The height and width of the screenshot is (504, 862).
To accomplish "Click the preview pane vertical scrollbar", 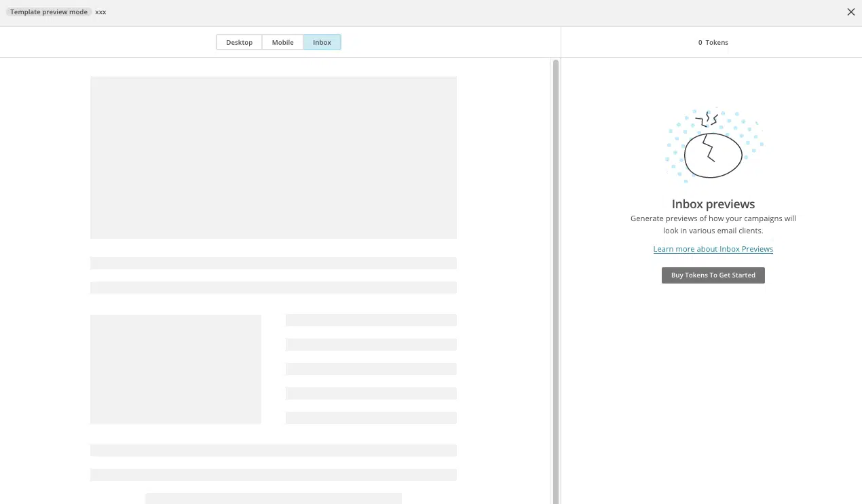I will [556, 271].
